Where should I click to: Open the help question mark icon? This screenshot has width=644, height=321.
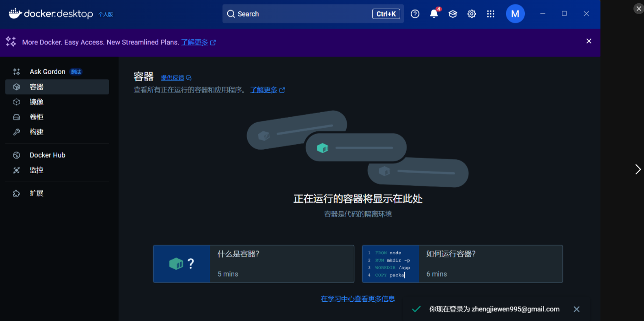click(415, 14)
